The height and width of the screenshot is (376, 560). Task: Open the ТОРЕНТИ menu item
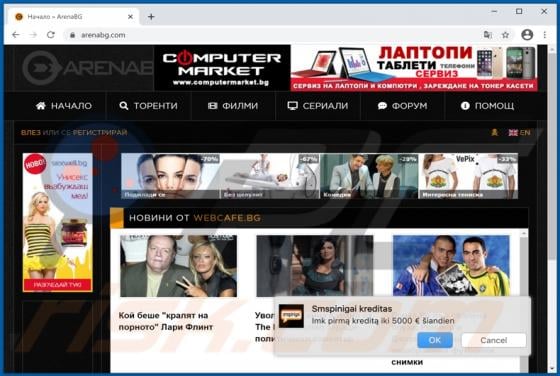[x=149, y=106]
